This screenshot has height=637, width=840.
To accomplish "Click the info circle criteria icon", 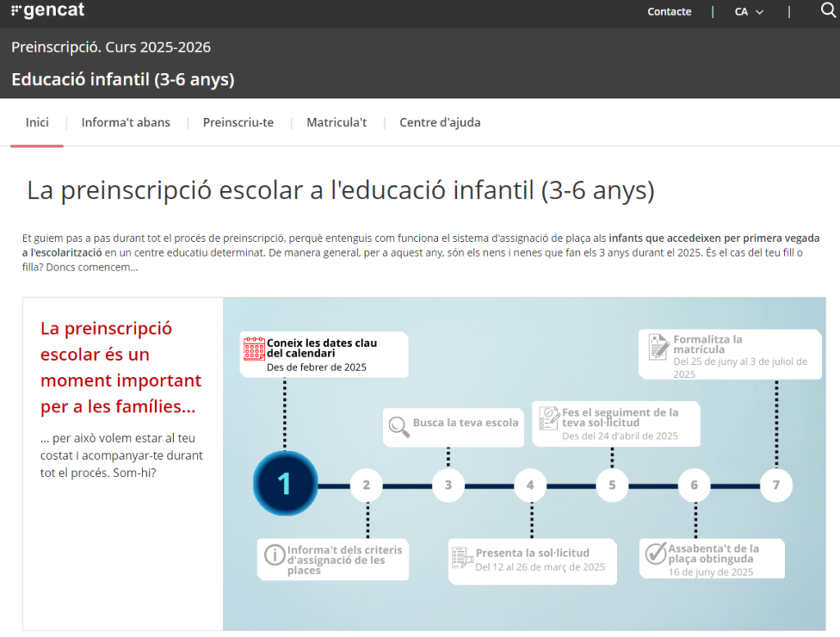I will coord(274,555).
